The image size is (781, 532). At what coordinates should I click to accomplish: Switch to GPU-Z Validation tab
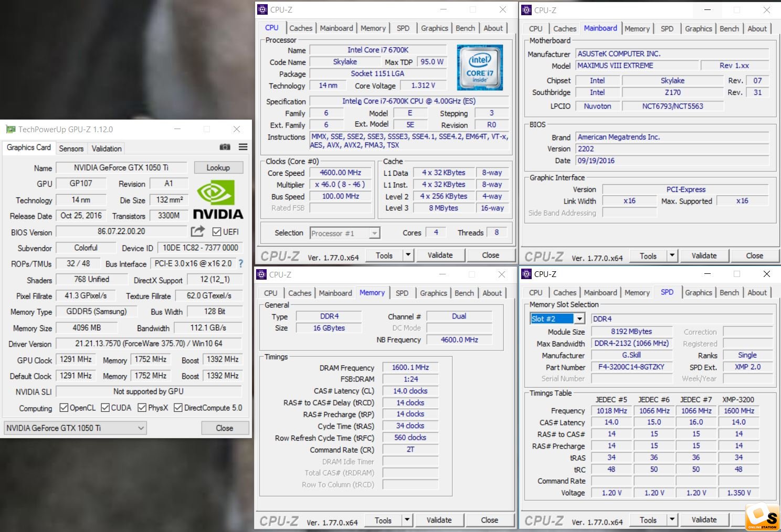107,148
